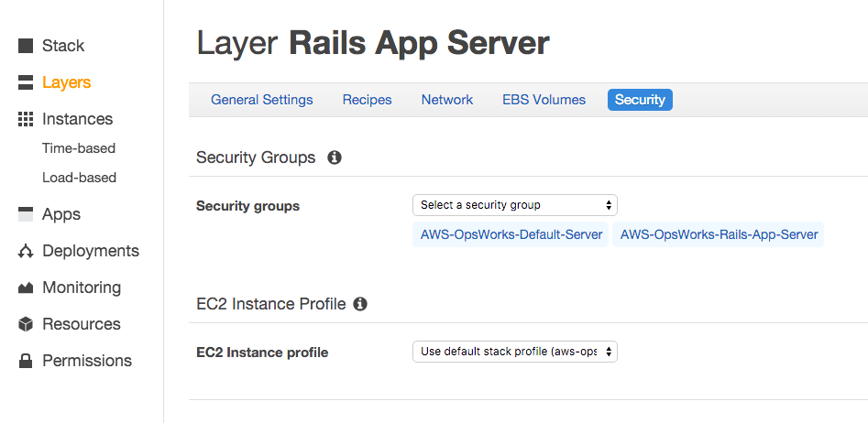Click the Layers icon in sidebar
Viewport: 868px width, 423px height.
tap(26, 82)
